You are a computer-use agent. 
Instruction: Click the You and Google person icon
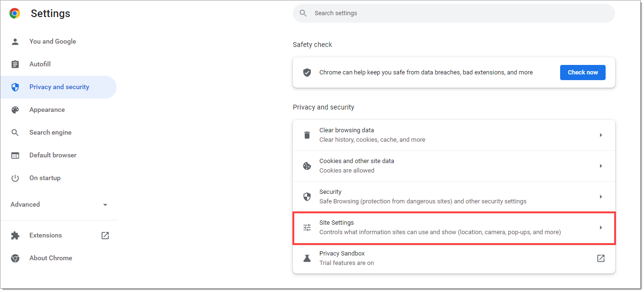(15, 42)
